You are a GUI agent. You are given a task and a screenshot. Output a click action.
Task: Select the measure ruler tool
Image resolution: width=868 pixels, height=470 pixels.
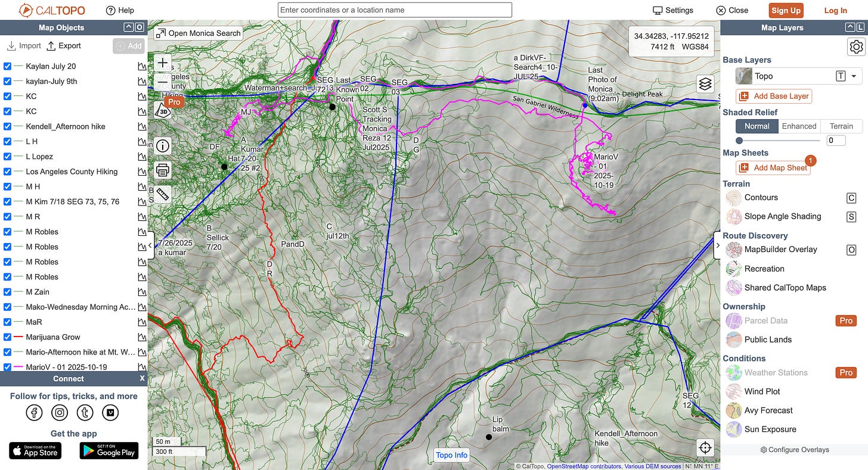click(x=163, y=194)
